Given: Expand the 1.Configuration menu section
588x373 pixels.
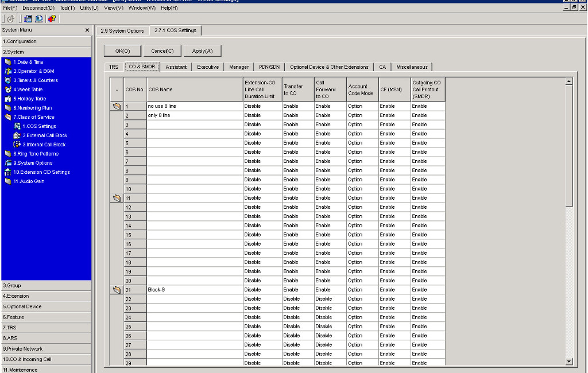Looking at the screenshot, I should (46, 41).
